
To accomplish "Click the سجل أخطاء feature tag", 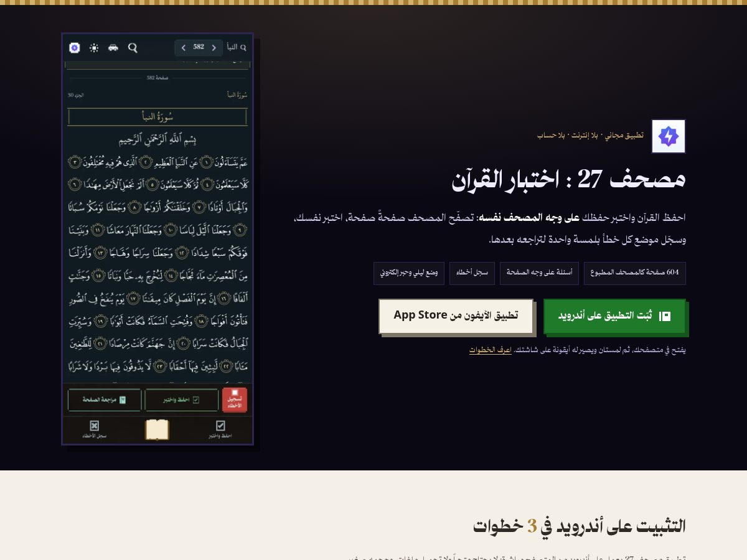I will point(473,273).
